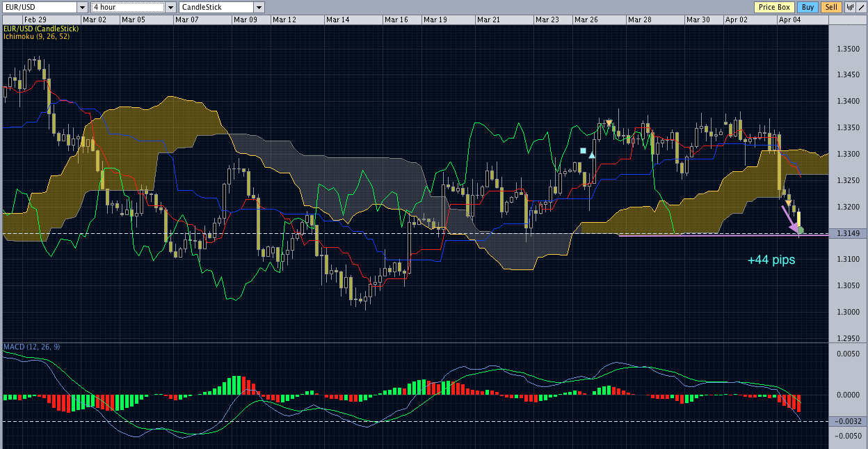
Task: Click the Price Box button
Action: coord(775,7)
